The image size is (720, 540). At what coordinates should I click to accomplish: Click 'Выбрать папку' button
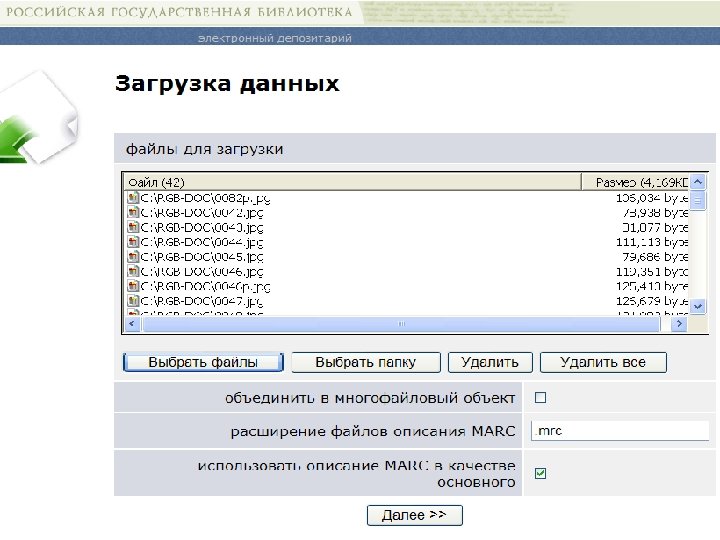point(366,362)
